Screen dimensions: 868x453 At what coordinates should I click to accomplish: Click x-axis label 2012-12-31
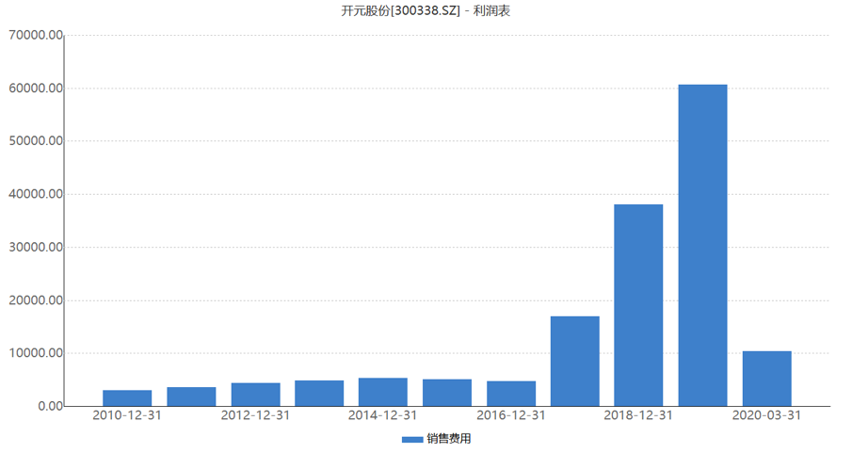point(256,415)
